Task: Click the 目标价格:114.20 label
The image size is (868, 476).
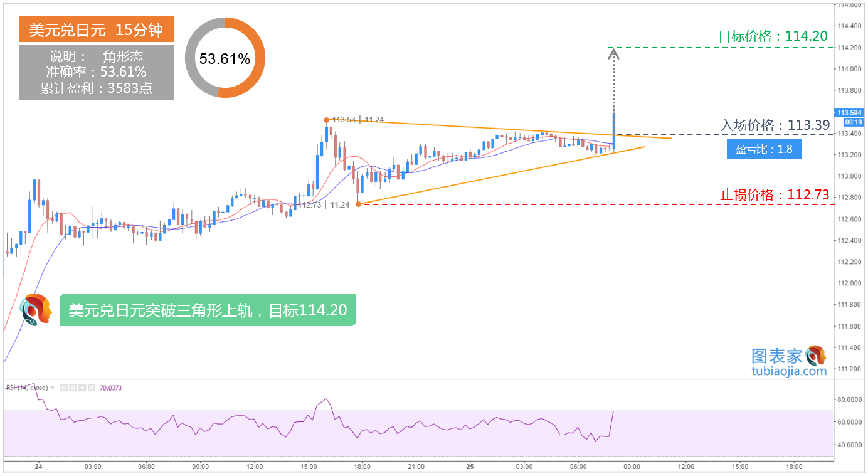Action: (x=773, y=36)
